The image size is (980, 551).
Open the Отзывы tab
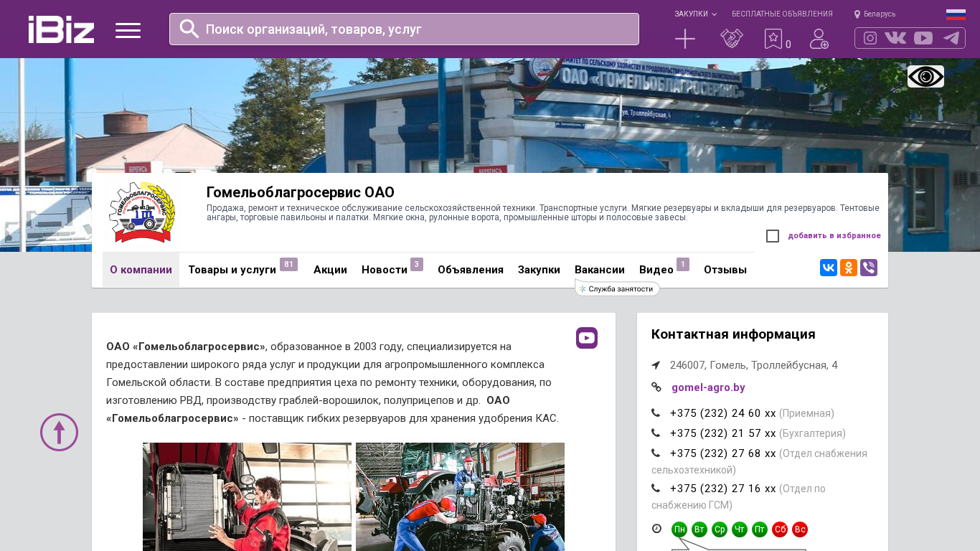click(x=725, y=270)
